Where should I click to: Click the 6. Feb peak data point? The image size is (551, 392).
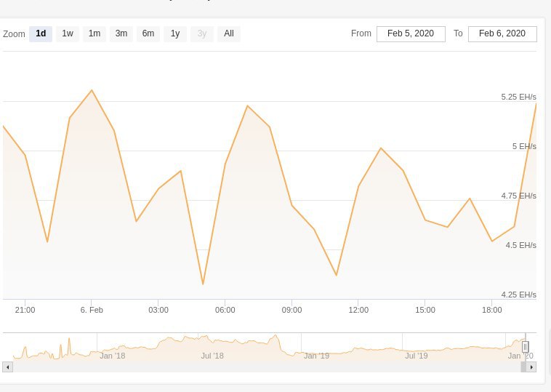click(92, 90)
